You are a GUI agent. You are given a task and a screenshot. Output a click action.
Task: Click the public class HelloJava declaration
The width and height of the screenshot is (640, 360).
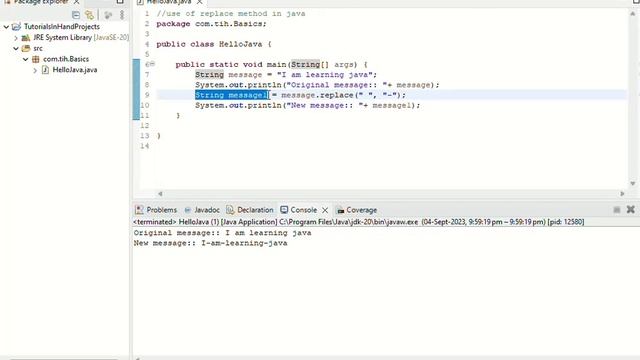[214, 44]
